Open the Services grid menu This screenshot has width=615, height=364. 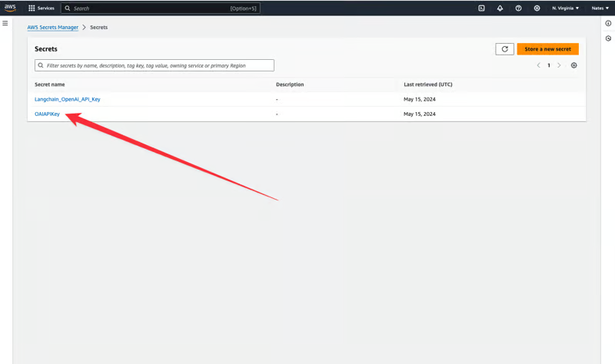pyautogui.click(x=42, y=8)
